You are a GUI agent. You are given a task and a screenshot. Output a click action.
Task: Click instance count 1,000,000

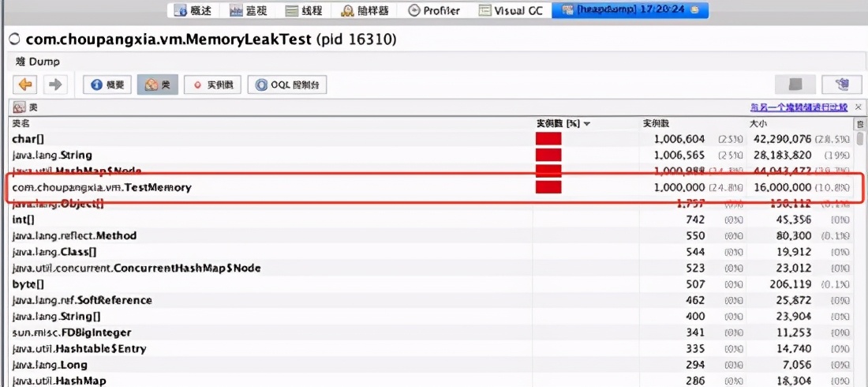pyautogui.click(x=679, y=187)
